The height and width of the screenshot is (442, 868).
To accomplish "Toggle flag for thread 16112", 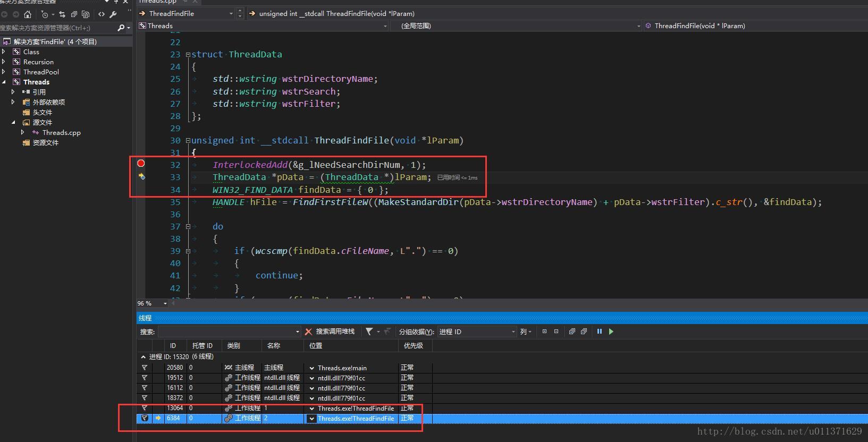I will [x=144, y=388].
